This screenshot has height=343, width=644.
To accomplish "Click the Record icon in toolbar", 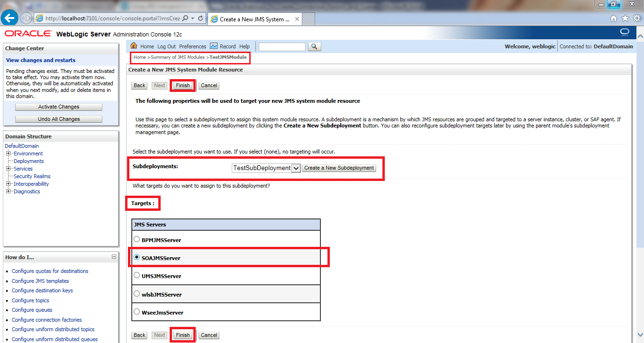I will [x=214, y=46].
